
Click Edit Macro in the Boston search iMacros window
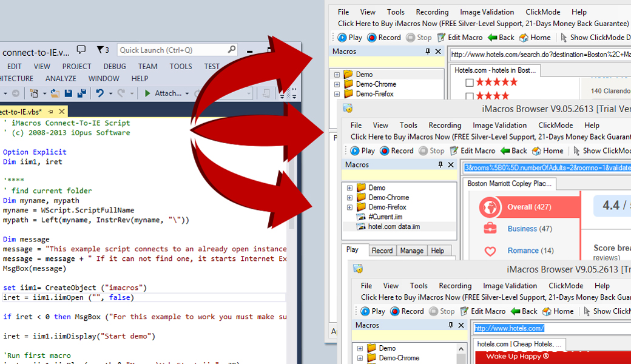tap(459, 38)
